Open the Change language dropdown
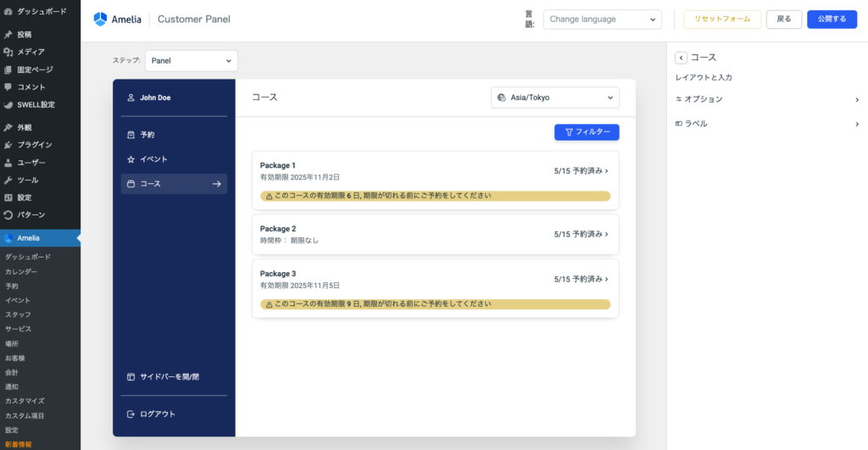868x450 pixels. point(602,19)
